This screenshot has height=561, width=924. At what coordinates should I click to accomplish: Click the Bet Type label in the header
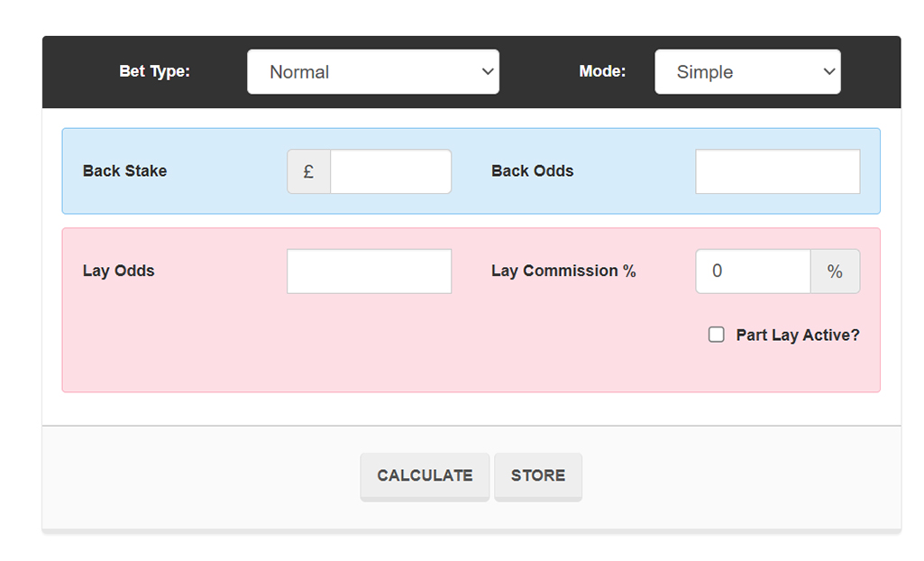[154, 71]
